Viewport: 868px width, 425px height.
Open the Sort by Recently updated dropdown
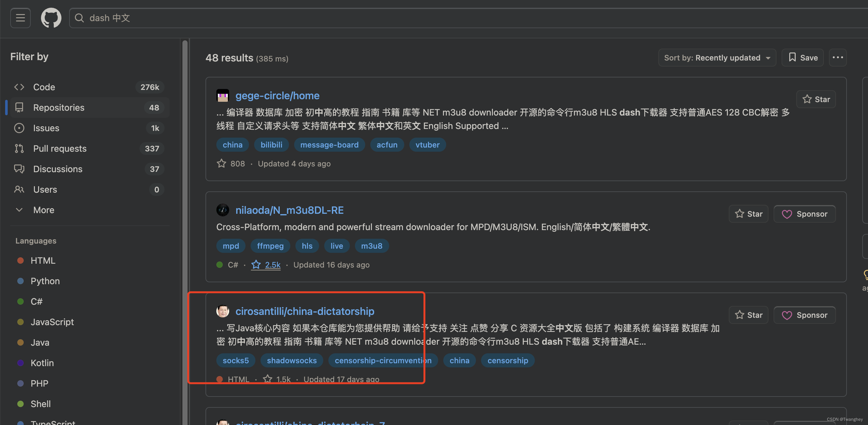click(x=717, y=58)
